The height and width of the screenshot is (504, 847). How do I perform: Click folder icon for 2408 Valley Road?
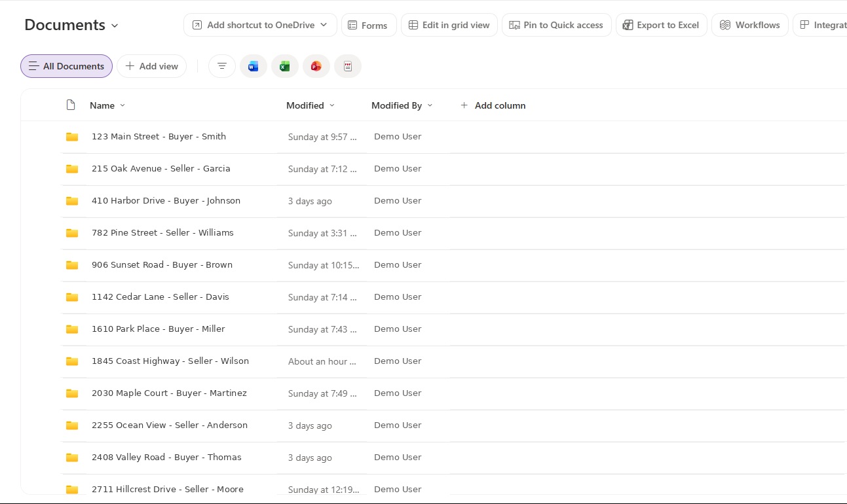(72, 458)
